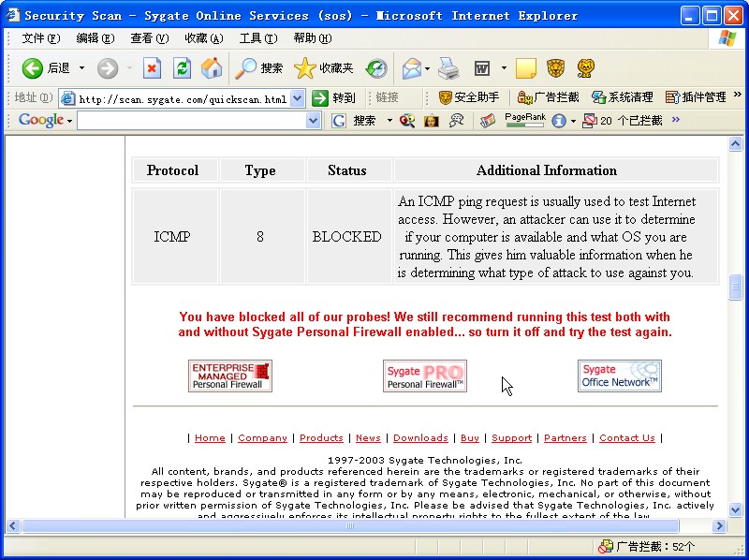The image size is (749, 560).
Task: Open the Partners footer link
Action: coord(565,438)
